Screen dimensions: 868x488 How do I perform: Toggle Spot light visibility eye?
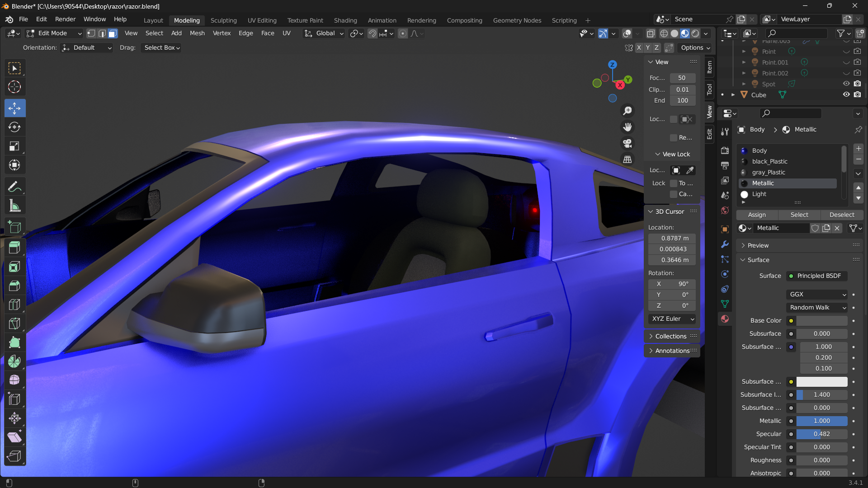846,84
